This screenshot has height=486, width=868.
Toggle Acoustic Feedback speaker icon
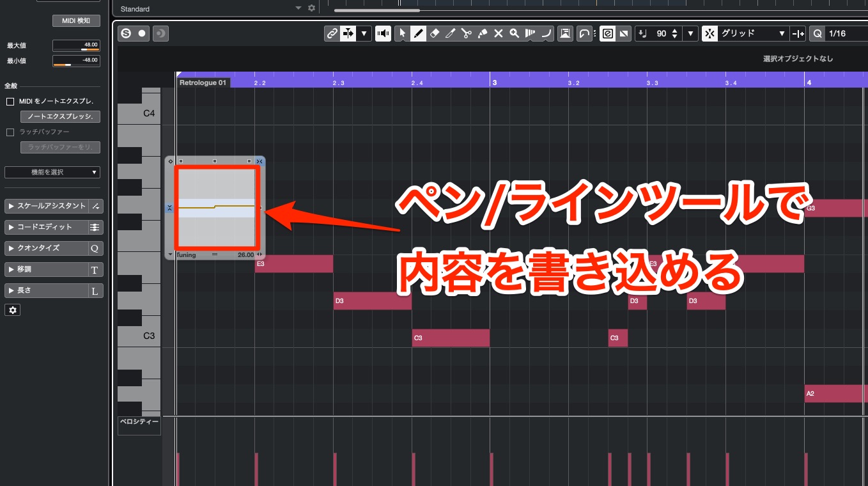pyautogui.click(x=383, y=33)
